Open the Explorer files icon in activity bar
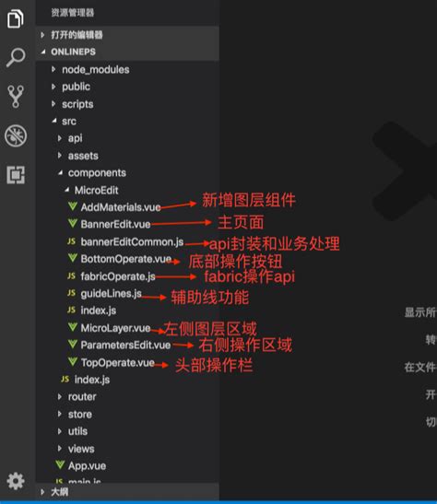 click(x=16, y=18)
